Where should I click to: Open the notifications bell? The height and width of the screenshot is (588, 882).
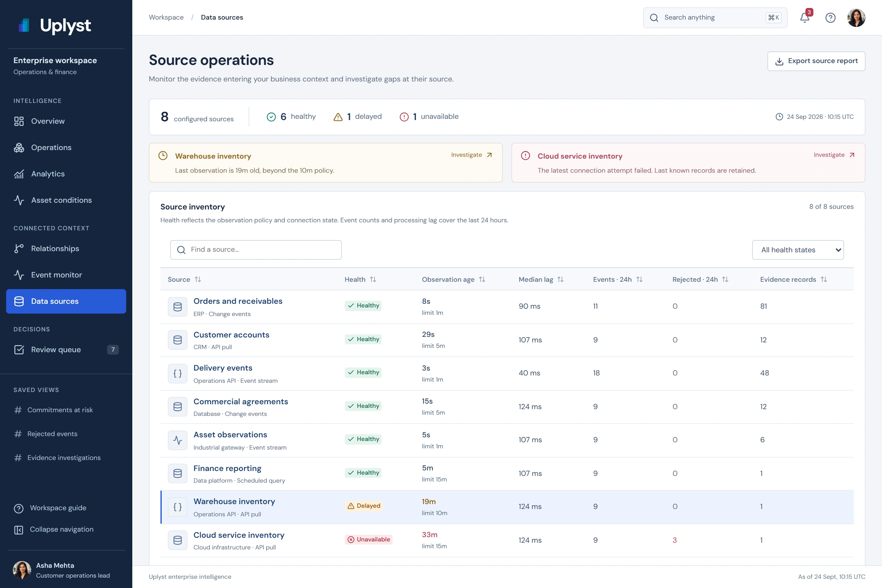pos(805,18)
